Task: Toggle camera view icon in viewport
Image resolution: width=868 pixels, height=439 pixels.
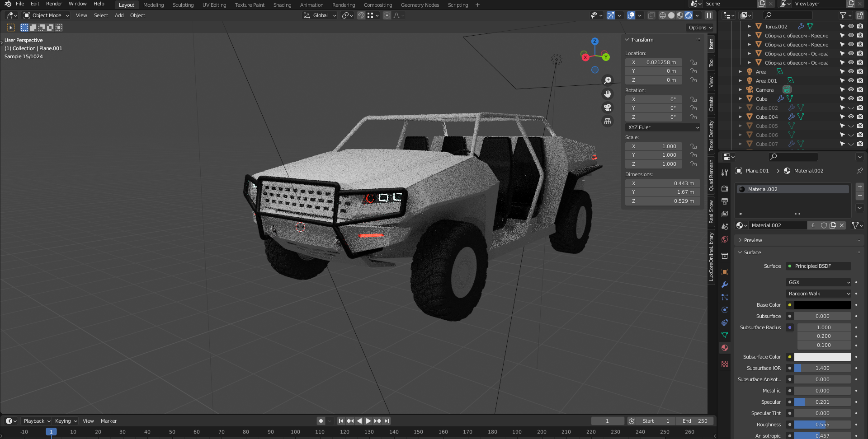Action: [x=608, y=107]
